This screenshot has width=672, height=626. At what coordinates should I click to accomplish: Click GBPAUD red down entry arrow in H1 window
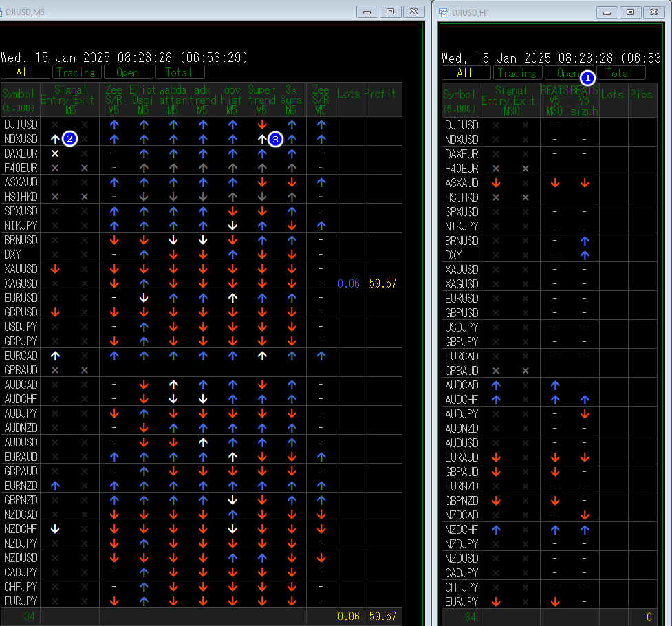(496, 472)
